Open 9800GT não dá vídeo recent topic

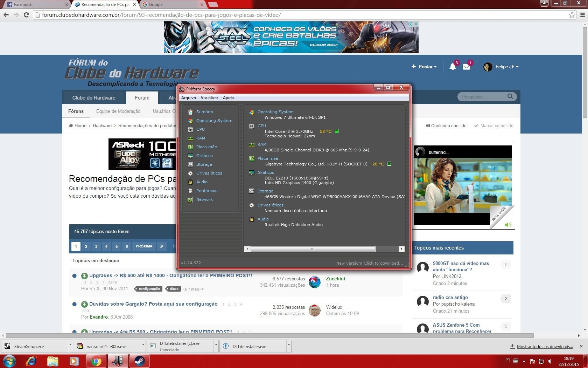(x=461, y=266)
